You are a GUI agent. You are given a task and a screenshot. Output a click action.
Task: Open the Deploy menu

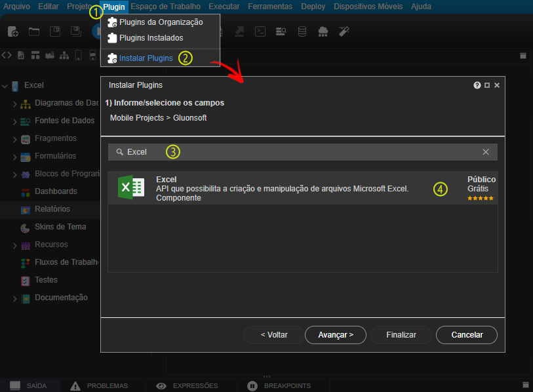click(x=313, y=7)
